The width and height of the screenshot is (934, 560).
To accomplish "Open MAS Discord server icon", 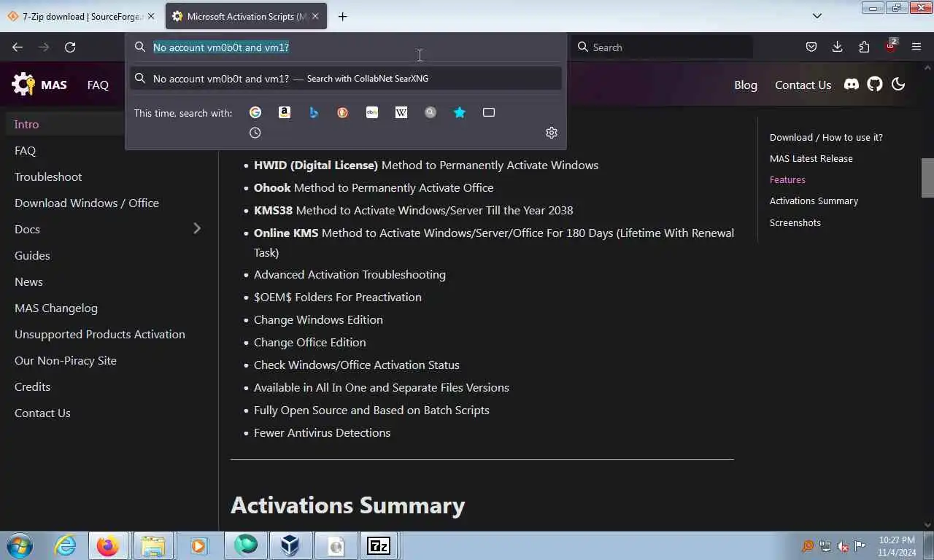I will tap(852, 85).
